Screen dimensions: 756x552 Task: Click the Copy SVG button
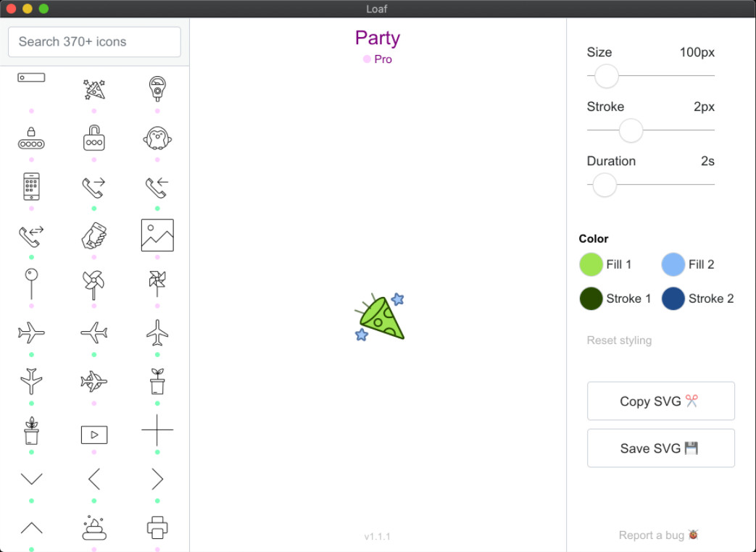point(660,401)
